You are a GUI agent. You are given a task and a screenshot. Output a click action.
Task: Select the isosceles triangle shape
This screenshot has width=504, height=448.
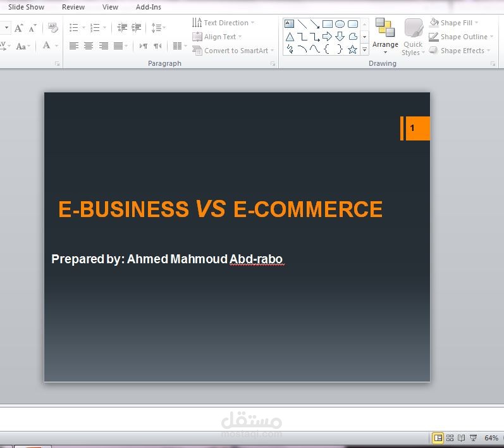click(290, 37)
